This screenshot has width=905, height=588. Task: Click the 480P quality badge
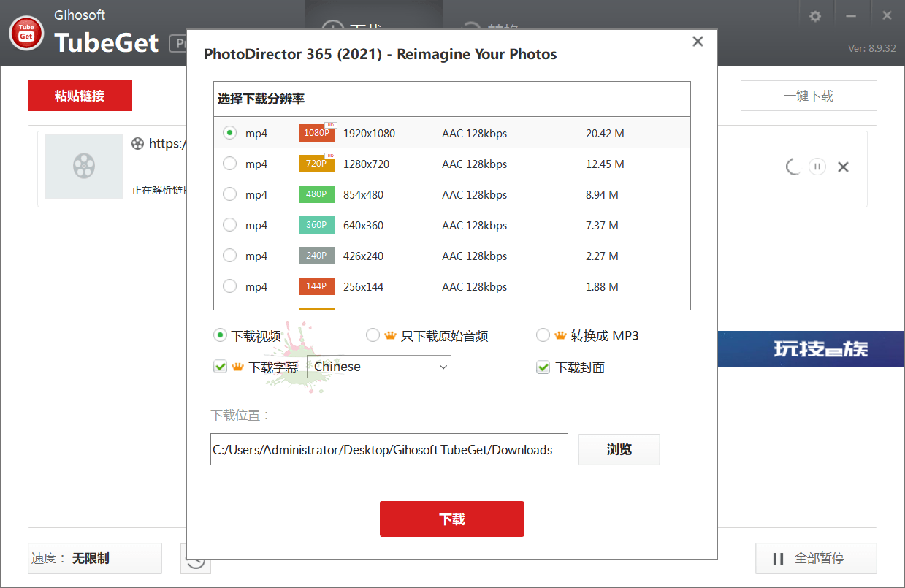tap(316, 194)
